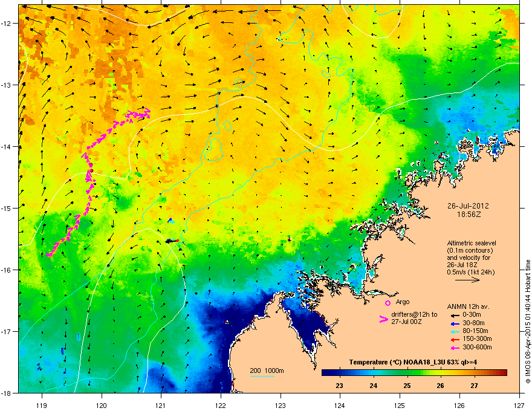Click the latitude axis label -14
The image size is (532, 411).
pos(7,146)
